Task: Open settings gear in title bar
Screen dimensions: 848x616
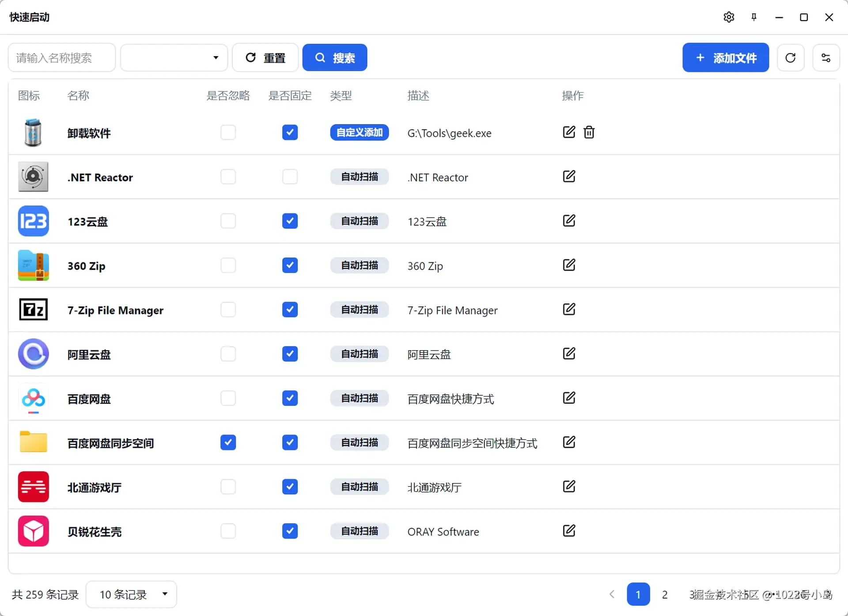Action: 729,17
